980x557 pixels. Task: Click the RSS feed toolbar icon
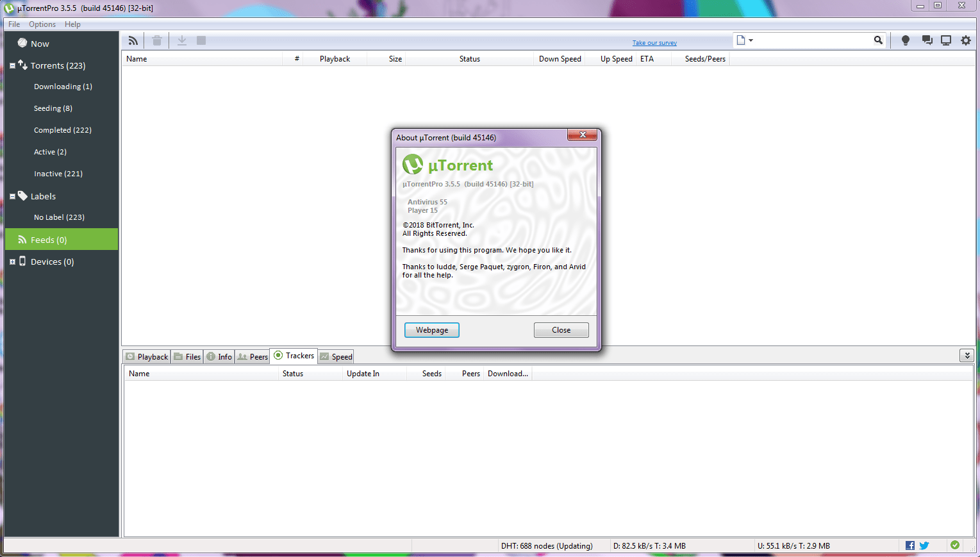[x=133, y=40]
